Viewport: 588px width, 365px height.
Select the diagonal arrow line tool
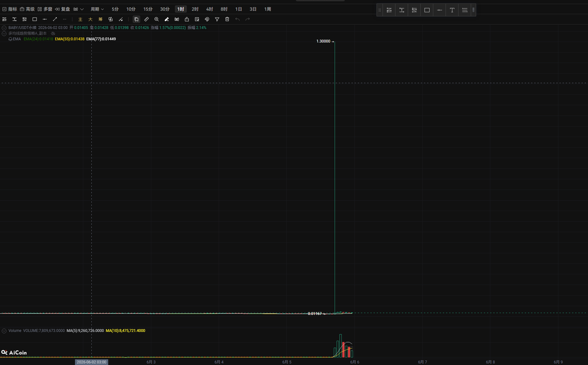54,19
